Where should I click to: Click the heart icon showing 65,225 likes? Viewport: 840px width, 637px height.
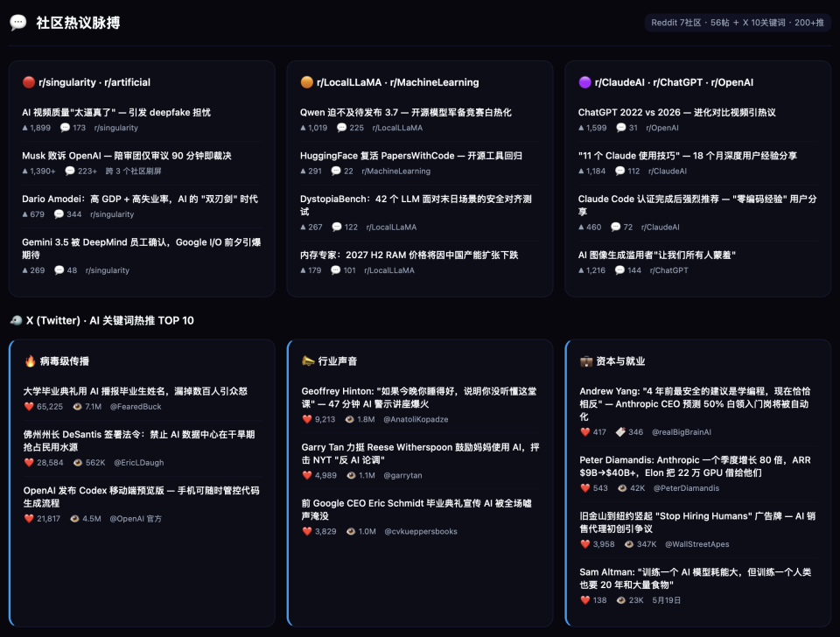29,406
